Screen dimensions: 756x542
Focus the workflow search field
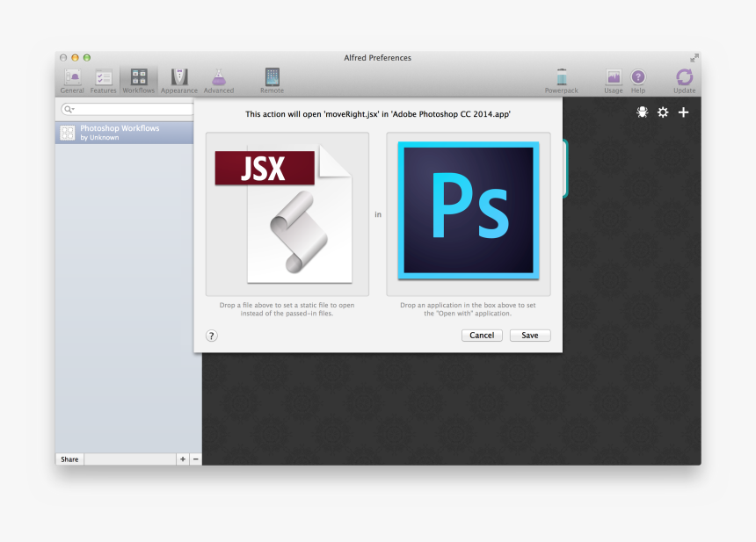pyautogui.click(x=127, y=109)
